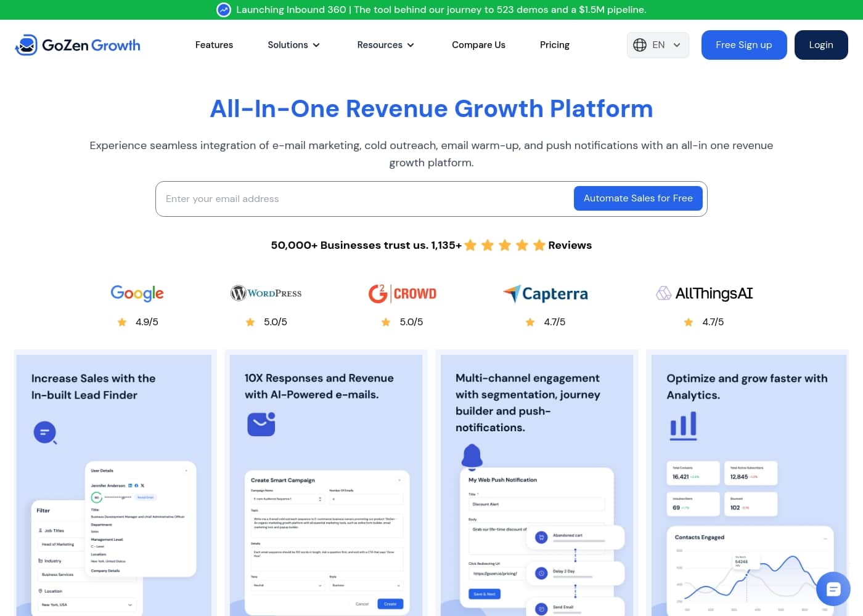863x616 pixels.
Task: Expand the Resources dropdown
Action: point(386,45)
